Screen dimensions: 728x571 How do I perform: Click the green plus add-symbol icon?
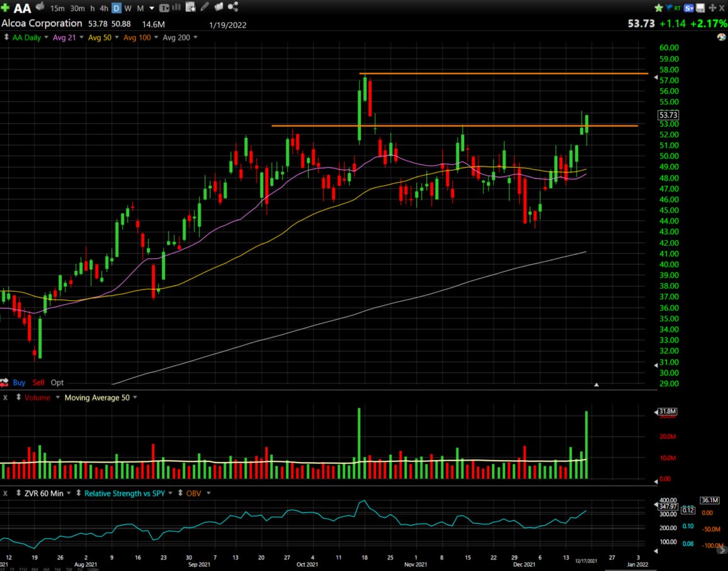pos(5,8)
